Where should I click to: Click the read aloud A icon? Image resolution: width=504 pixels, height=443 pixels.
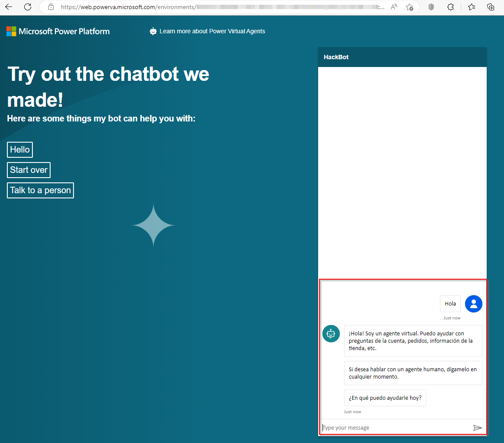[x=393, y=7]
